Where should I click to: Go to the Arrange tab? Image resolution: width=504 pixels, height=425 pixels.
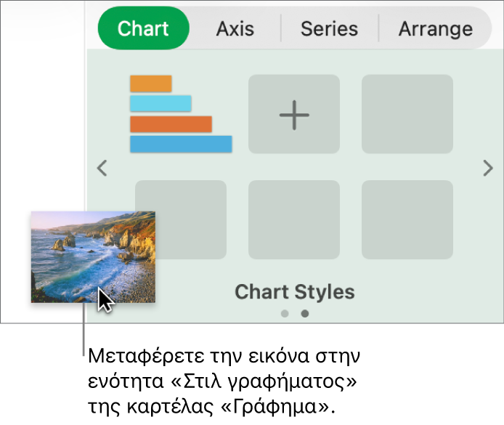click(x=435, y=29)
